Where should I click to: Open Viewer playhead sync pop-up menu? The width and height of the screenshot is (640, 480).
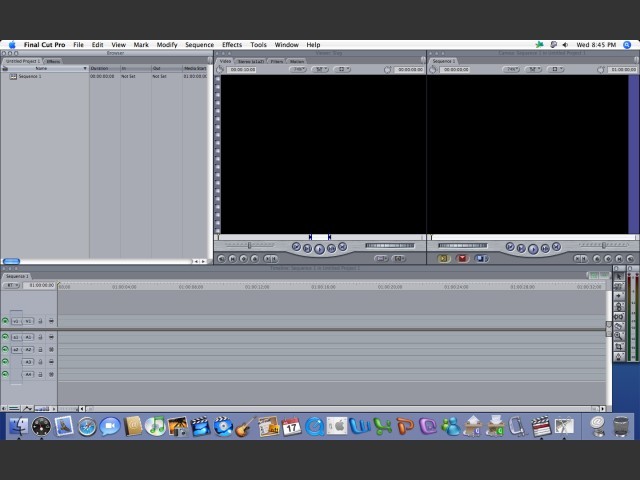point(320,69)
